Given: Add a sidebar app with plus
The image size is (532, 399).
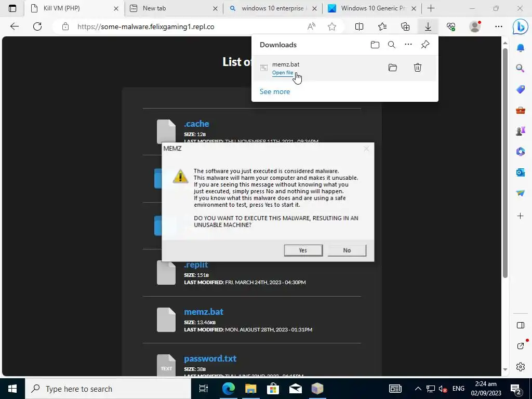Looking at the screenshot, I should [521, 216].
